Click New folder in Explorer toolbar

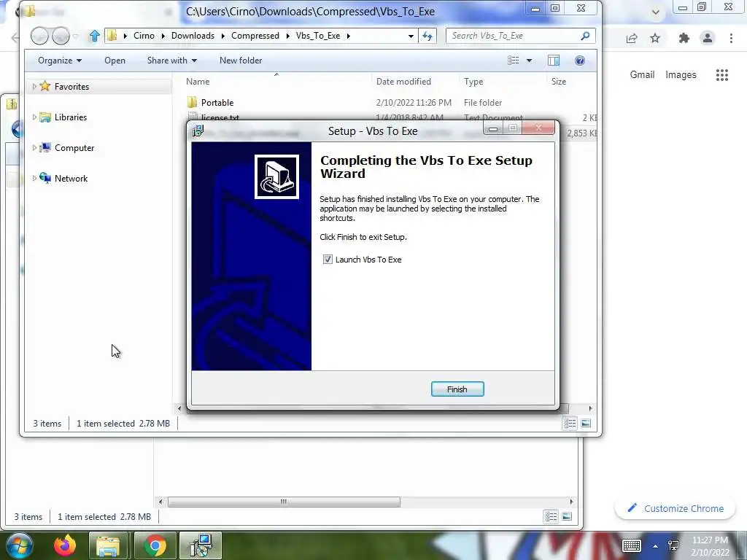coord(241,61)
